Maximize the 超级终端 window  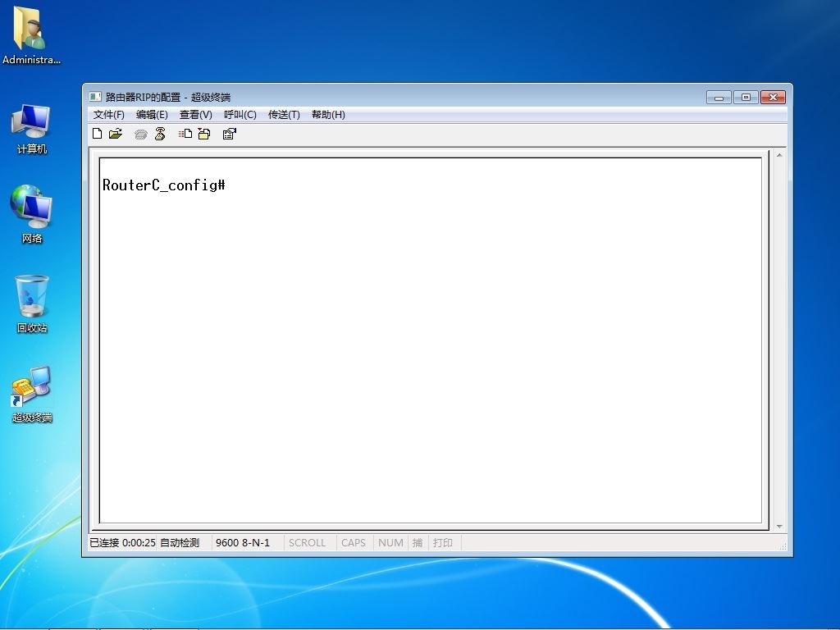point(746,97)
